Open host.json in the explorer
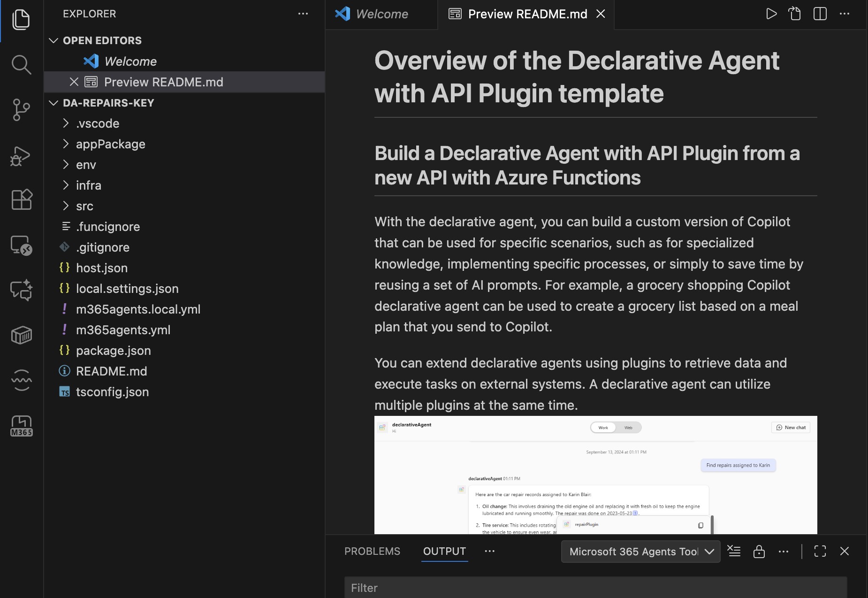Screen dimensions: 868x598 (184, 268)
